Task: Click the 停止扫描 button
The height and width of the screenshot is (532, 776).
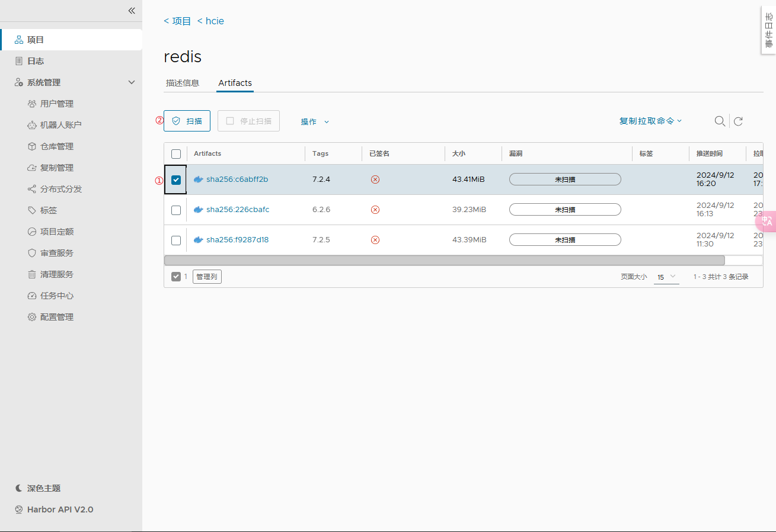Action: pos(248,121)
